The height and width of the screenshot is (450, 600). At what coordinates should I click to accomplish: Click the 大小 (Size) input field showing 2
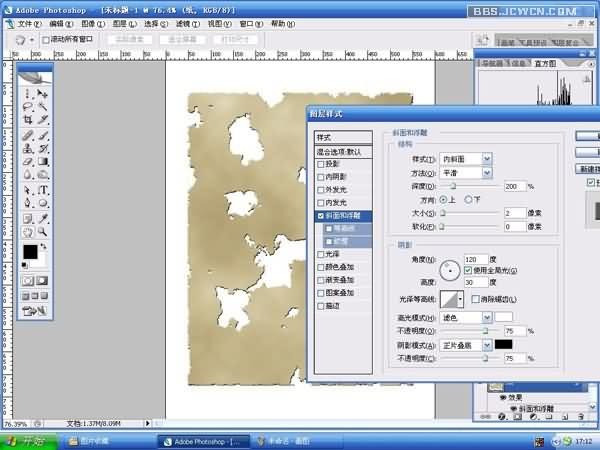click(x=514, y=213)
